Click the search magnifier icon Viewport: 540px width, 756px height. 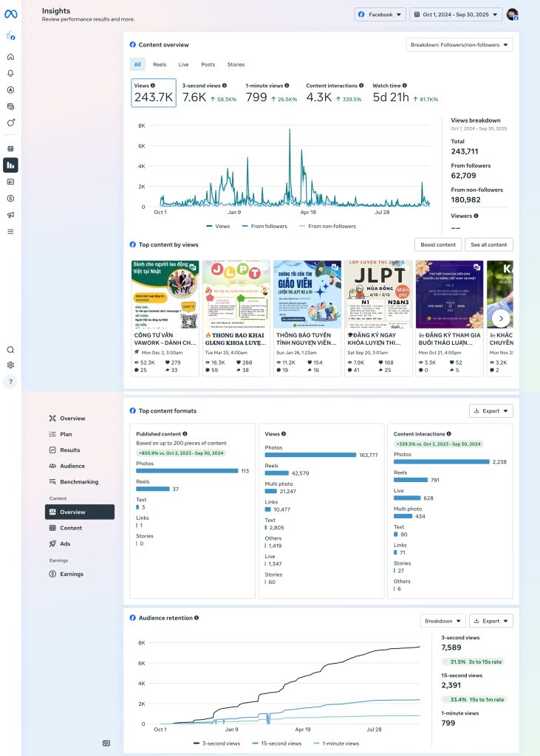pyautogui.click(x=10, y=350)
